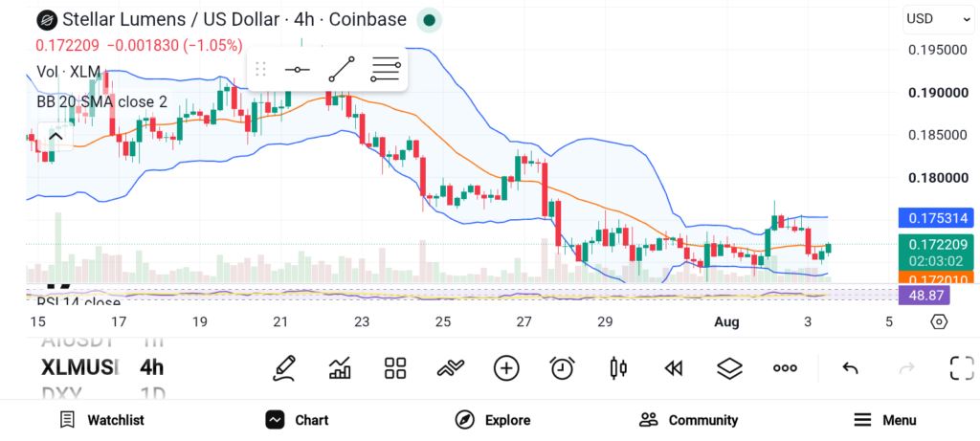Open the Menu button
The image size is (980, 441).
tap(884, 420)
